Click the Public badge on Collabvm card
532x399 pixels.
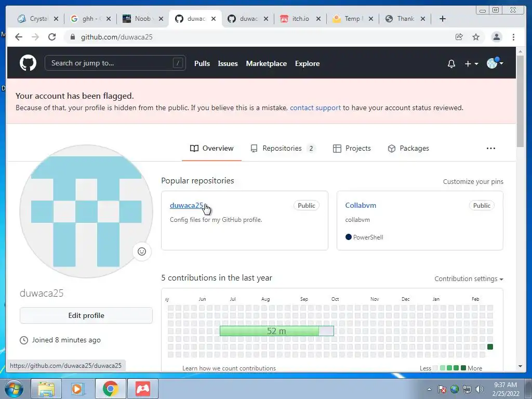(482, 206)
